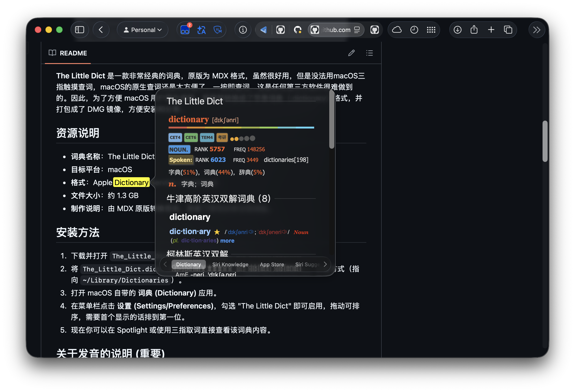This screenshot has height=392, width=575.
Task: Select Dictionary tab in lookup popup
Action: [x=188, y=264]
